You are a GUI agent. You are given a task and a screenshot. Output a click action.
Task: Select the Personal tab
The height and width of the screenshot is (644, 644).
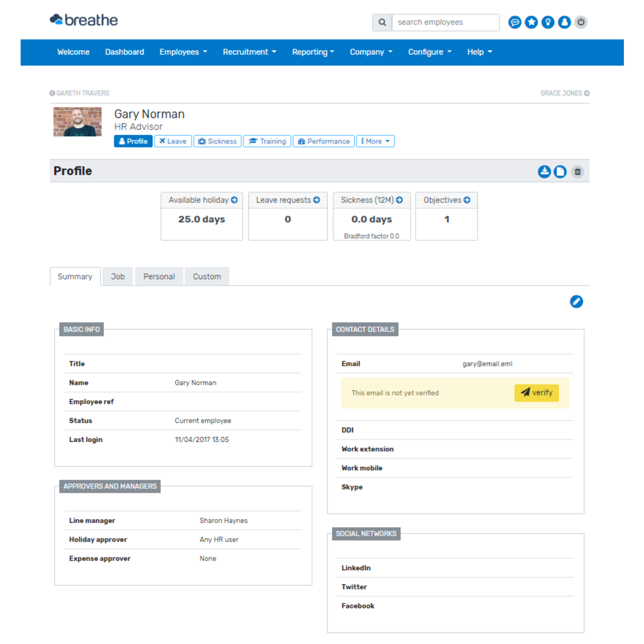click(159, 277)
